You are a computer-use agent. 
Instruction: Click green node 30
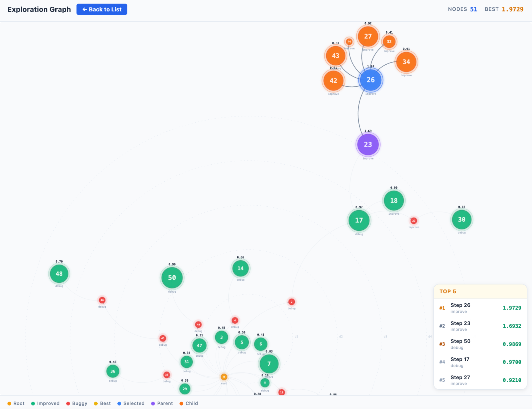pyautogui.click(x=461, y=220)
